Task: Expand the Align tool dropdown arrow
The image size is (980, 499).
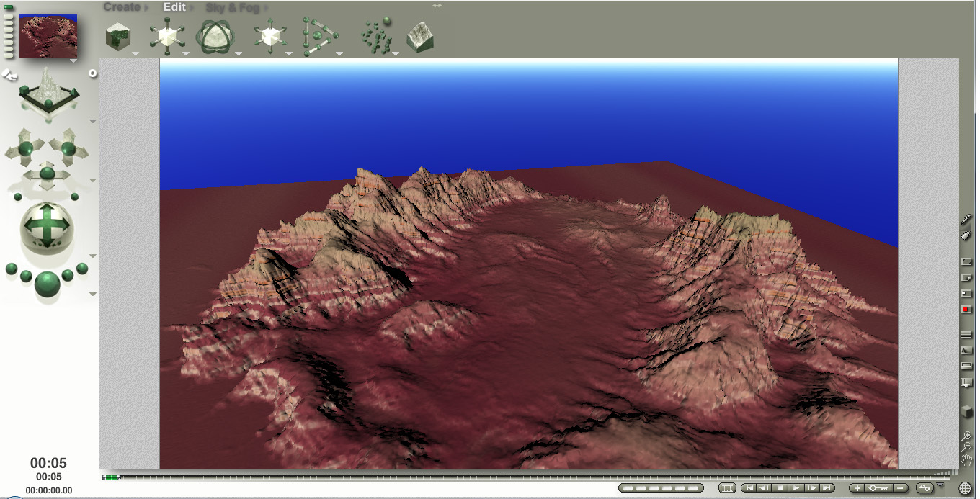Action: 339,53
